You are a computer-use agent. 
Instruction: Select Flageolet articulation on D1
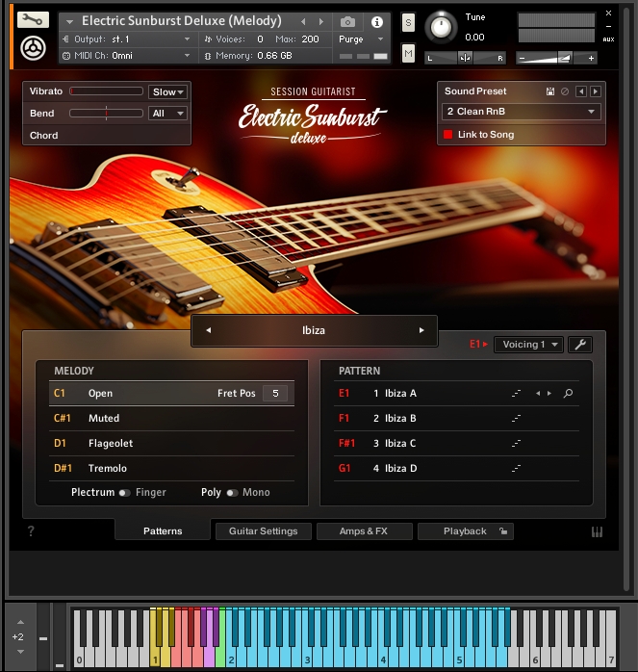pos(172,443)
